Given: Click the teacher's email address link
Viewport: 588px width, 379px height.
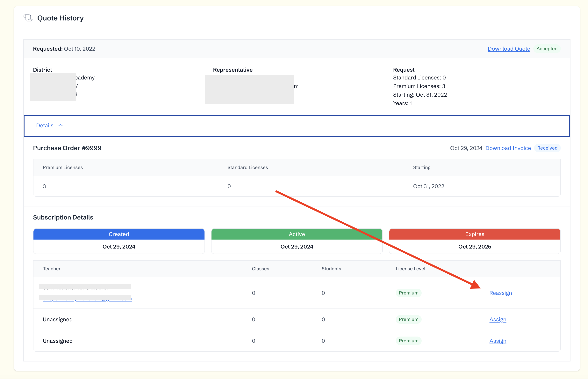Looking at the screenshot, I should 87,299.
